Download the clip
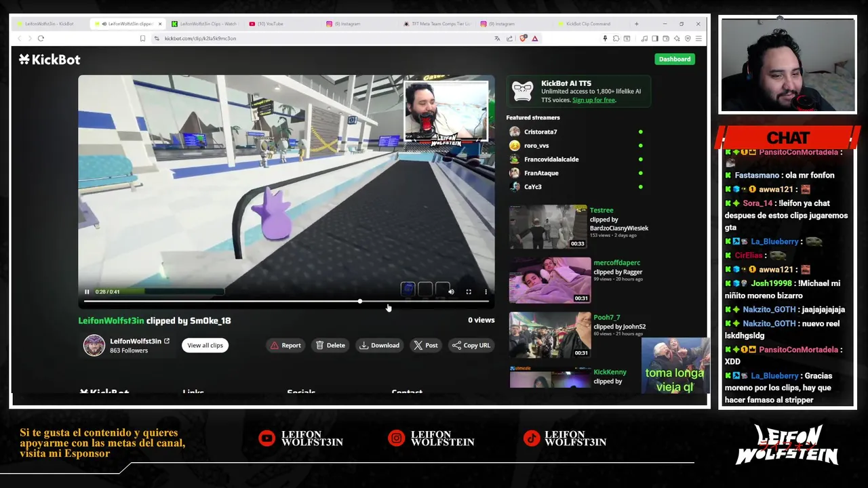 pyautogui.click(x=379, y=345)
